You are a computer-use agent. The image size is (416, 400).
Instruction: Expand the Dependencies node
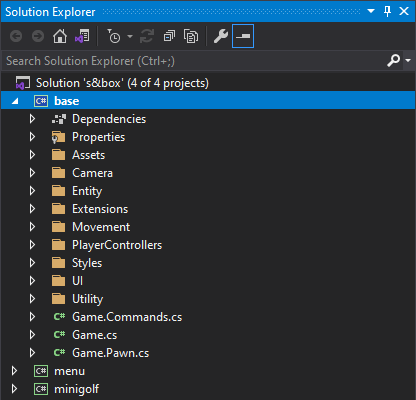point(32,119)
